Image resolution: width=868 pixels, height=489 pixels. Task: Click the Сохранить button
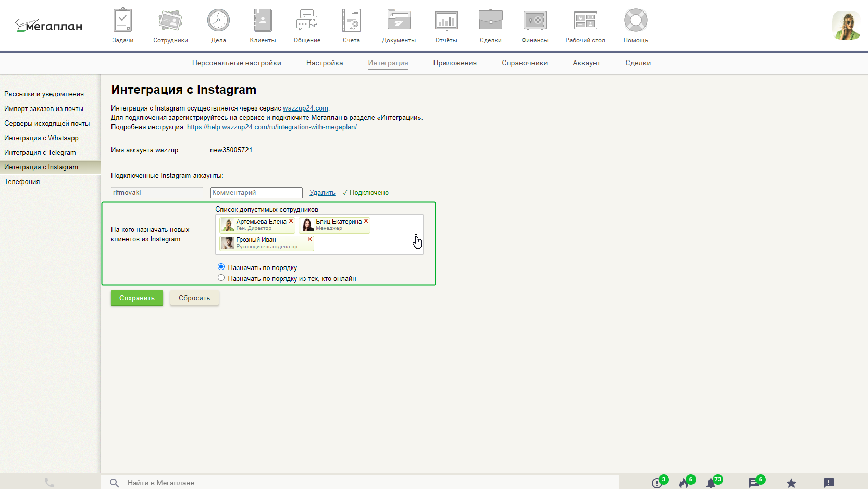pyautogui.click(x=137, y=298)
